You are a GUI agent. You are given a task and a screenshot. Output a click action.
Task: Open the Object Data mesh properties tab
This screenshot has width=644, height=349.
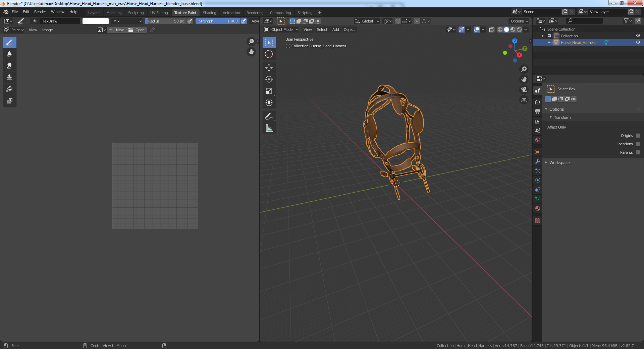tap(538, 199)
